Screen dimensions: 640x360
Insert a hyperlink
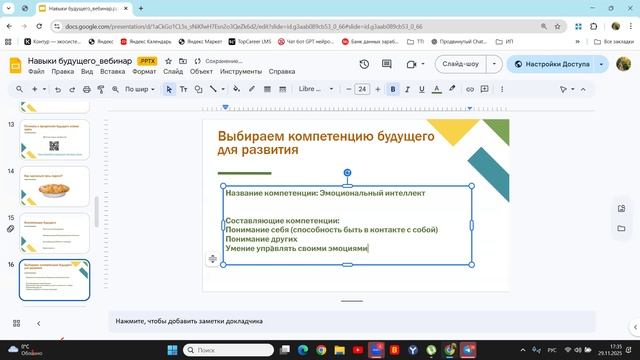470,89
